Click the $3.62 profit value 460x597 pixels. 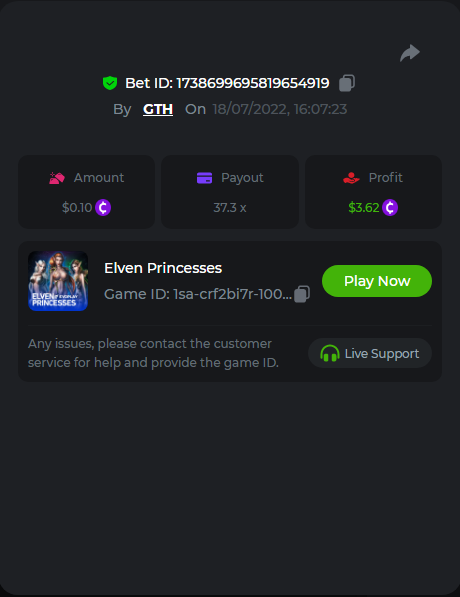[364, 208]
